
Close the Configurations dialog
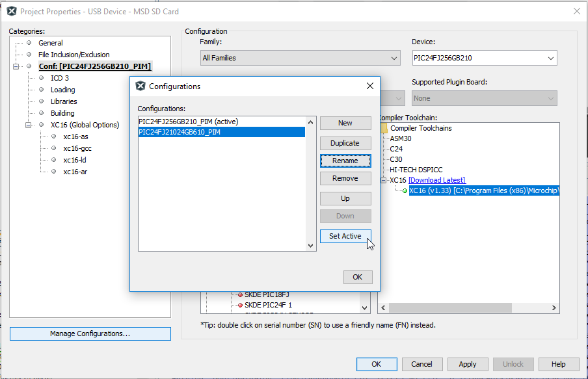pyautogui.click(x=370, y=86)
